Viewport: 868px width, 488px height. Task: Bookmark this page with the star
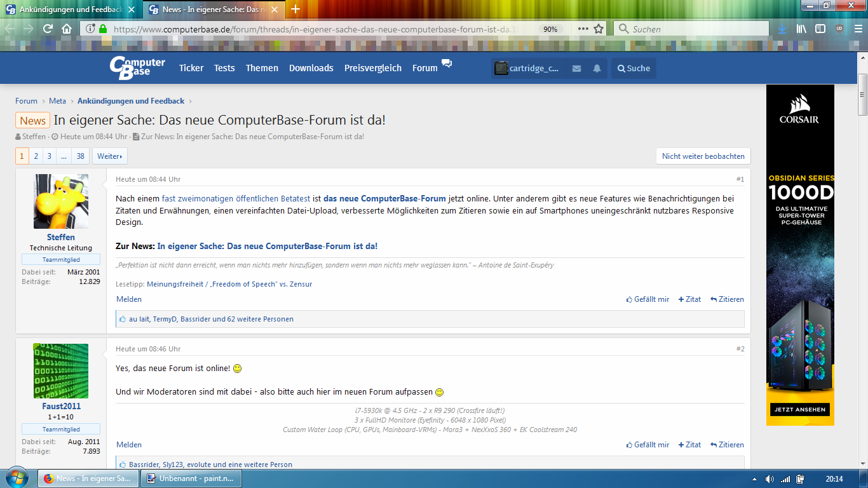[599, 29]
